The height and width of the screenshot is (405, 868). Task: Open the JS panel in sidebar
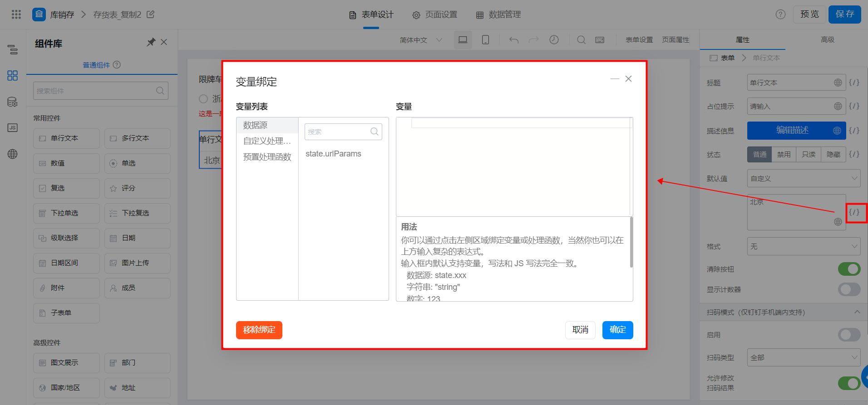point(13,128)
